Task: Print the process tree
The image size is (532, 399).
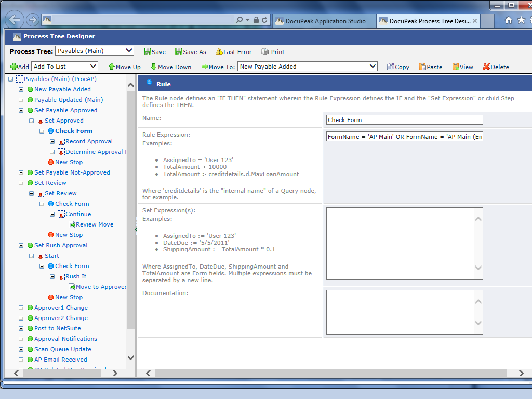Action: [273, 51]
